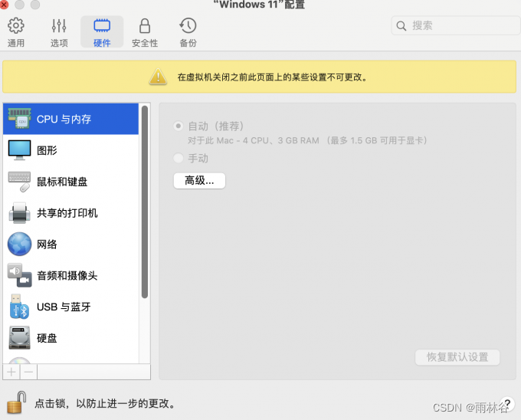Open the 安全性 security tab
Image resolution: width=521 pixels, height=420 pixels.
(145, 32)
